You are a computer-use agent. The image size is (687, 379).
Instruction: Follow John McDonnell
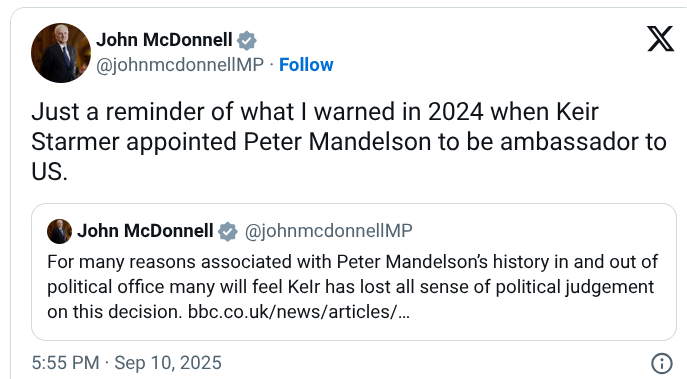pos(306,65)
